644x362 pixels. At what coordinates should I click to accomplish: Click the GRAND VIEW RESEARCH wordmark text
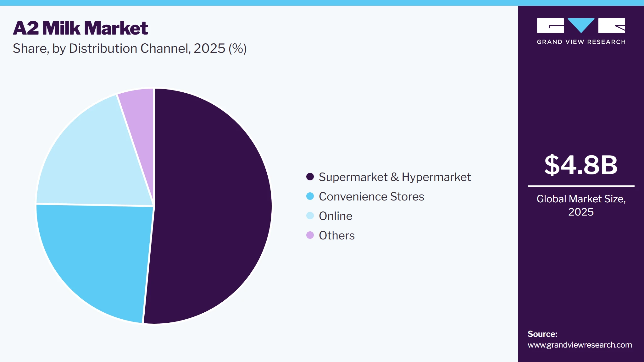pos(581,42)
